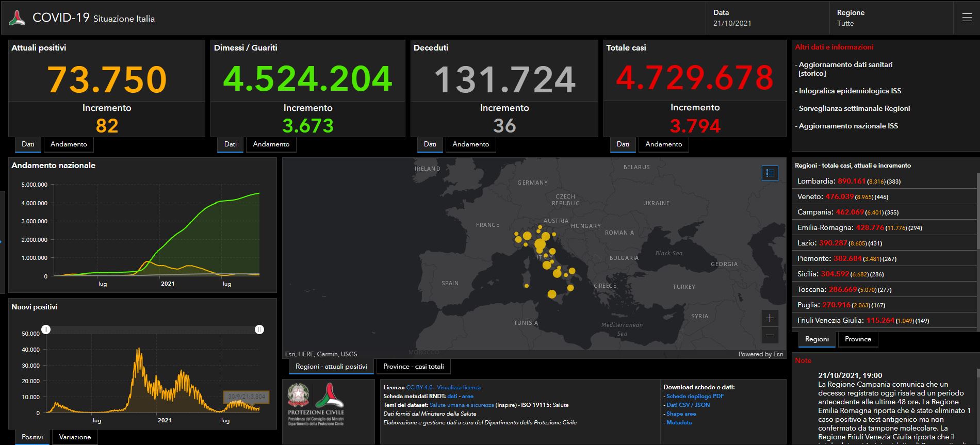Click the Sicily yellow bubble on map
Screen dimensions: 980x445
(x=551, y=294)
